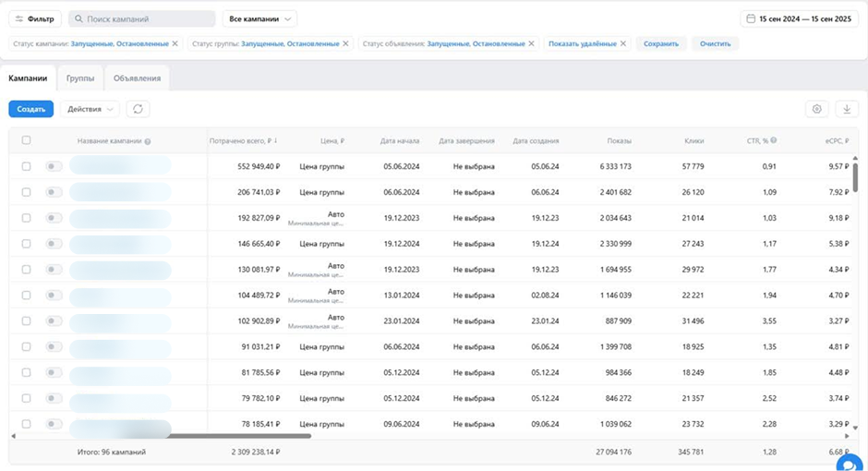Remove the campaign status filter chip
Screen dimensions: 868x471
click(175, 43)
